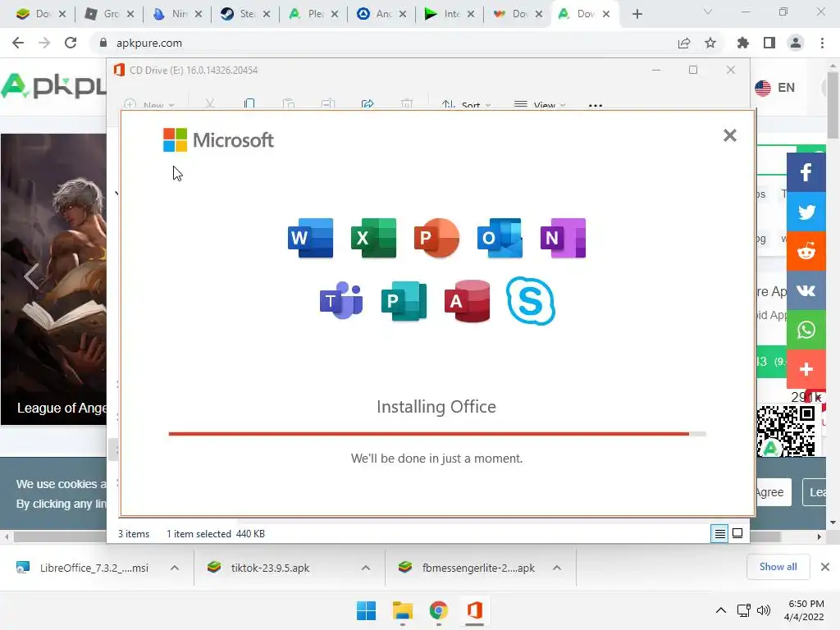This screenshot has width=840, height=630.
Task: Open Sort dropdown in File Explorer
Action: point(466,104)
